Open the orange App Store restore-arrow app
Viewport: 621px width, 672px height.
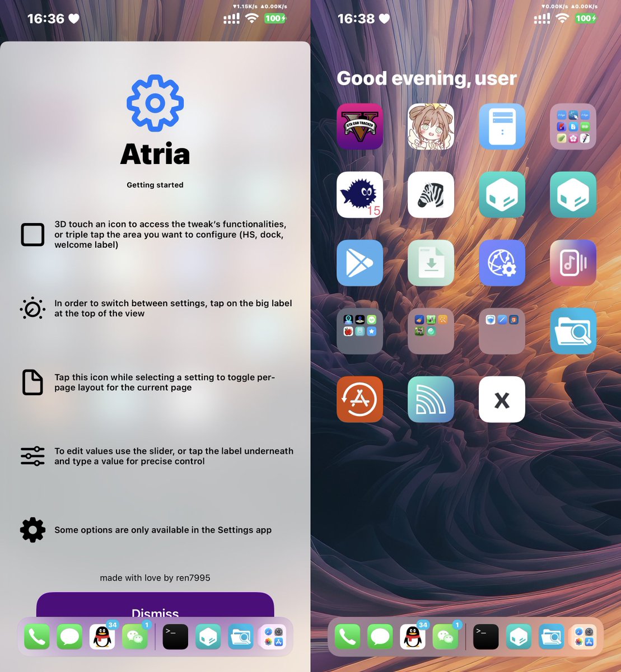(359, 399)
